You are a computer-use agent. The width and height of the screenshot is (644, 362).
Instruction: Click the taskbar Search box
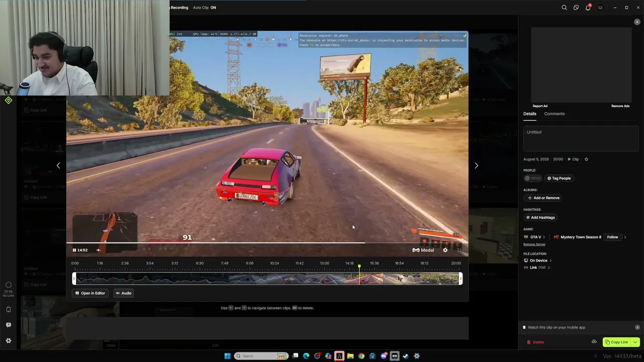262,356
